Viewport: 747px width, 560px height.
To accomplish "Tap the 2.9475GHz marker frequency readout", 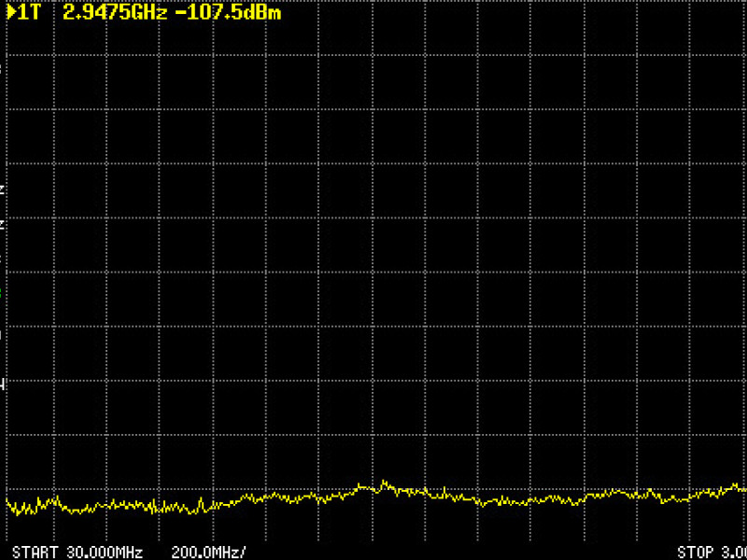I will [114, 14].
